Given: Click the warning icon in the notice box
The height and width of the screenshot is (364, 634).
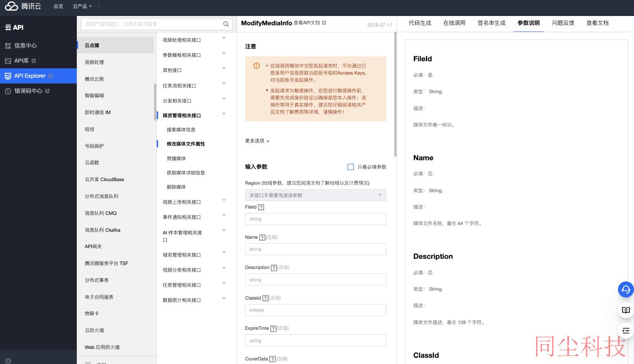Looking at the screenshot, I should pos(257,66).
